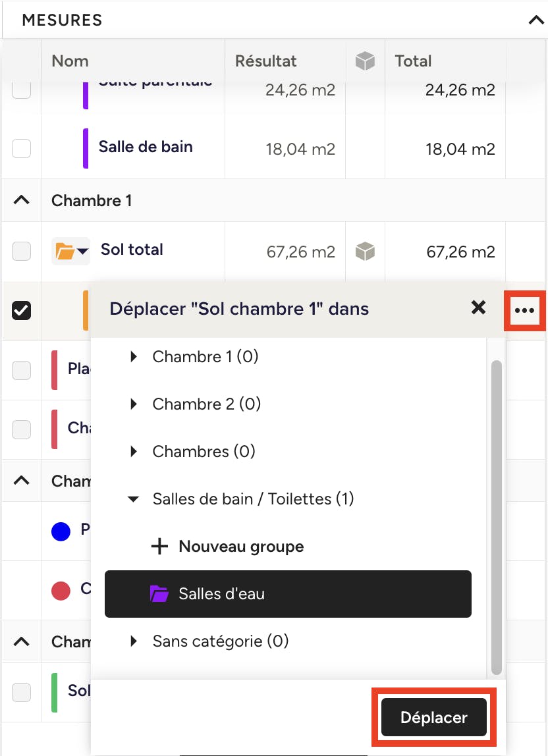Select the Salles d'eau group entry
This screenshot has height=756, width=548.
[288, 594]
